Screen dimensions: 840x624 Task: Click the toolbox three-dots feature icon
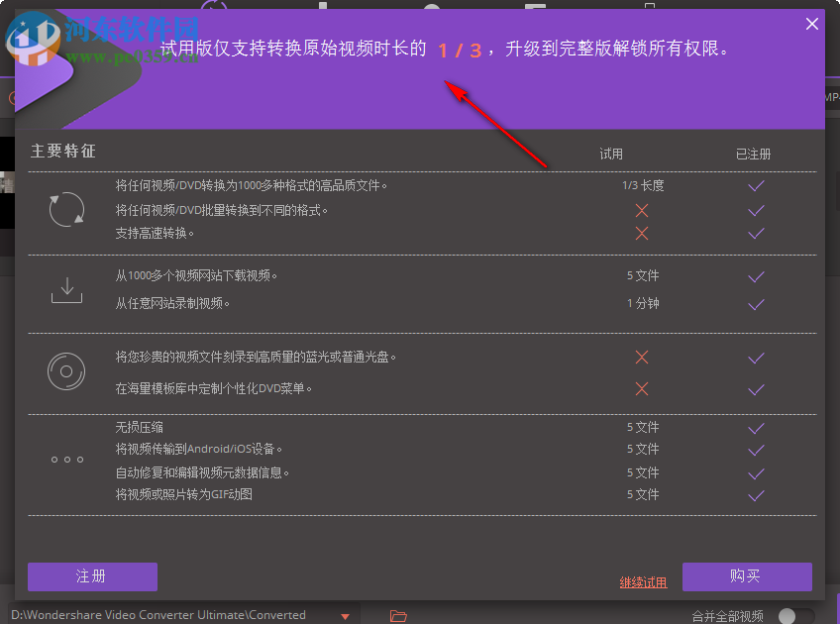pyautogui.click(x=66, y=459)
